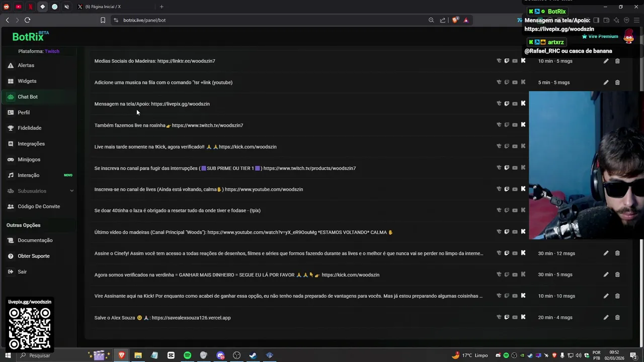
Task: Toggle Twitch for 'Se inscreva no canal' message
Action: (507, 168)
